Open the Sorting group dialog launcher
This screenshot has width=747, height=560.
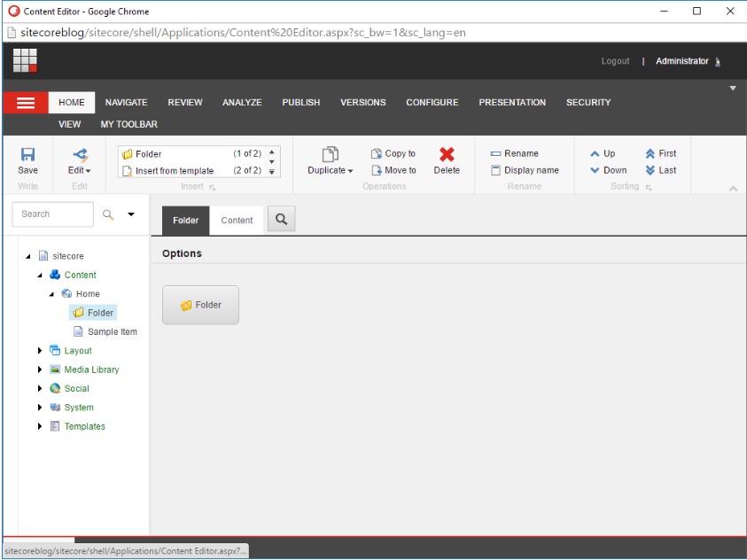click(649, 188)
